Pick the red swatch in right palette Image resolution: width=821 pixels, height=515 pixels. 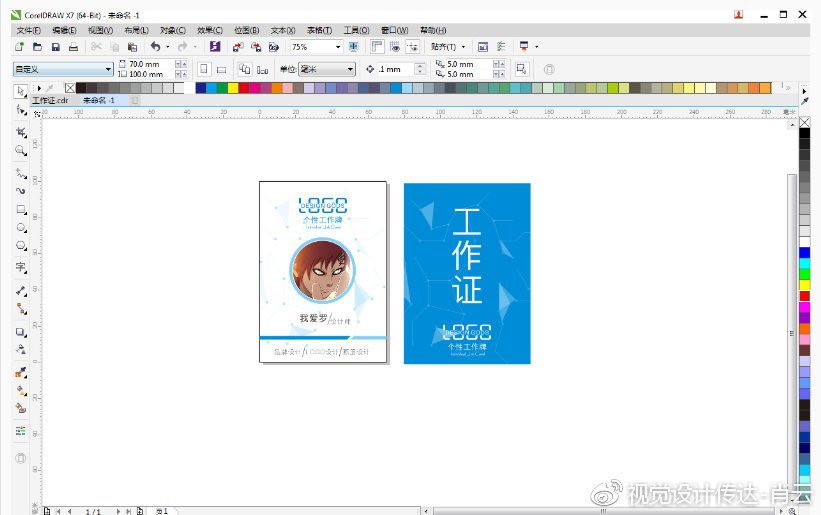tap(805, 296)
